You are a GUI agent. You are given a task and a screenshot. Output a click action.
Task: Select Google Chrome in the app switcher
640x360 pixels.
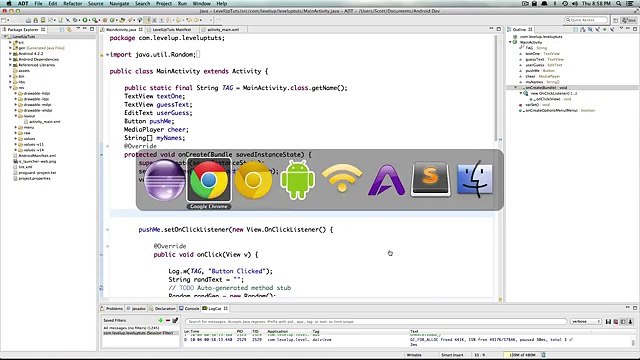[x=209, y=180]
